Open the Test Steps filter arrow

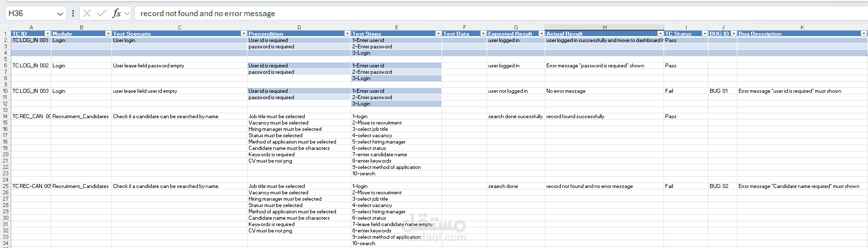[438, 34]
